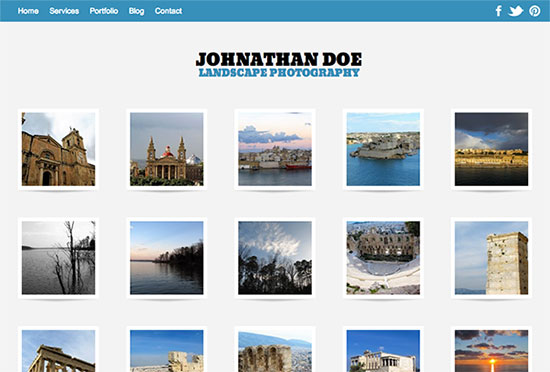550x372 pixels.
Task: Open the stone tower against sky photo
Action: (491, 258)
